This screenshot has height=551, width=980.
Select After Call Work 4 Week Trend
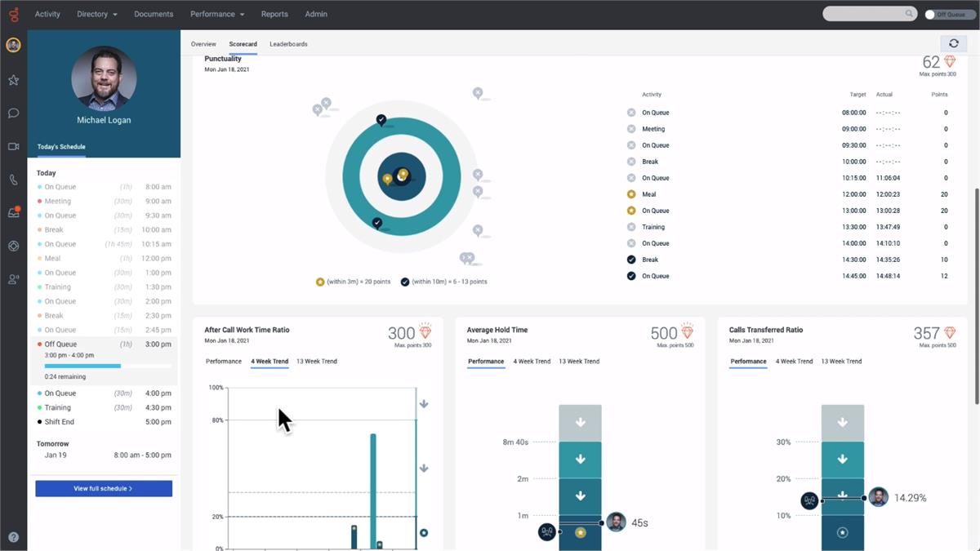click(269, 361)
